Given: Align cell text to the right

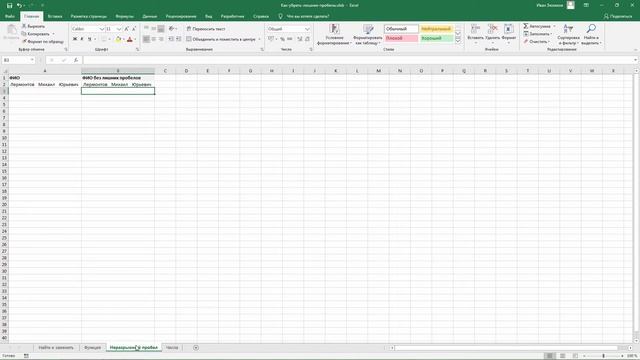Looking at the screenshot, I should (x=161, y=39).
